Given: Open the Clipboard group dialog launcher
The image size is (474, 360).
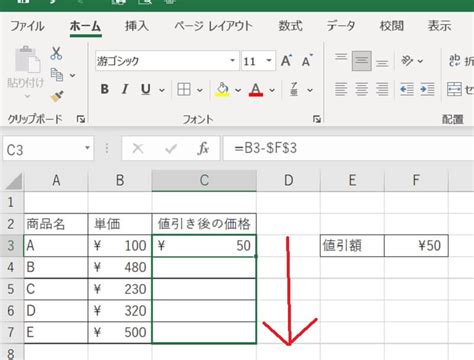Looking at the screenshot, I should pyautogui.click(x=81, y=119).
